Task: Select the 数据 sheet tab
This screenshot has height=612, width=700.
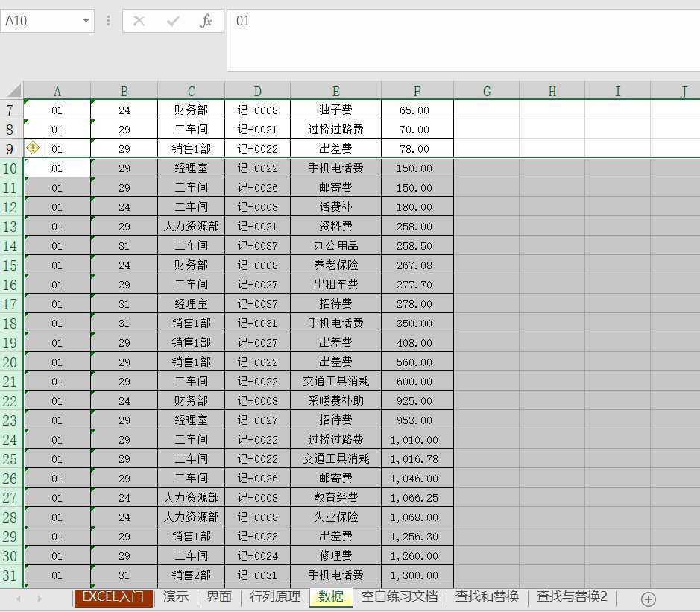Action: click(x=331, y=597)
